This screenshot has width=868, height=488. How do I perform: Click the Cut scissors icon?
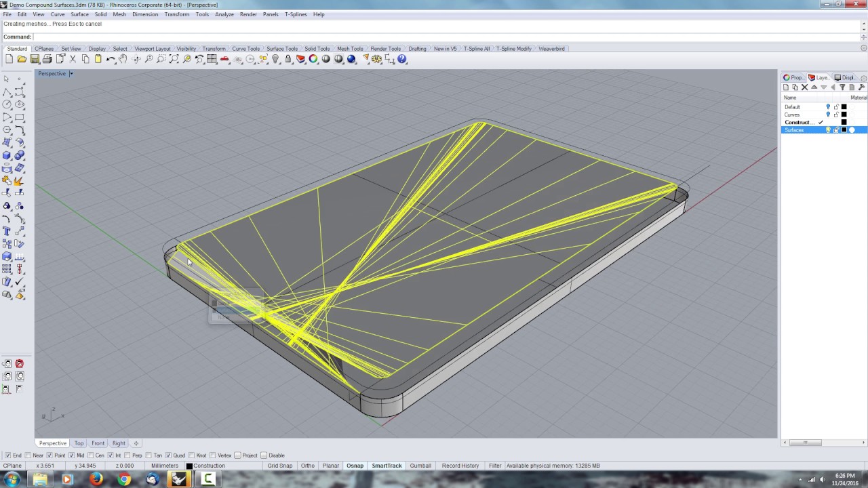[x=73, y=60]
